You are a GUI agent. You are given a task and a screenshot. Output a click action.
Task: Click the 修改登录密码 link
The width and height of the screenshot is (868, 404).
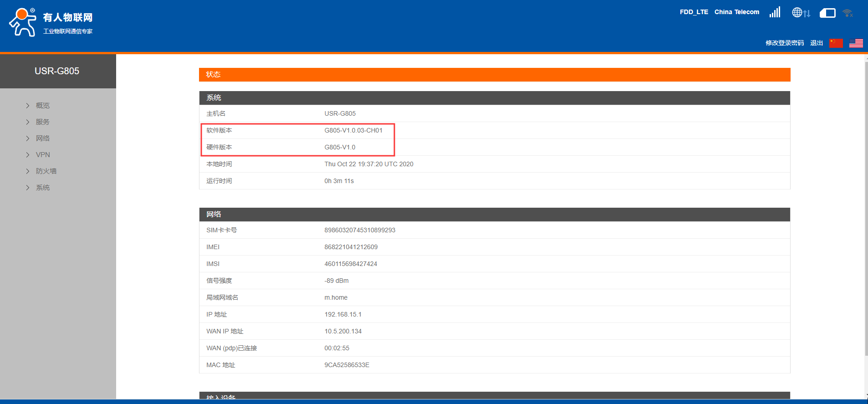(x=784, y=43)
